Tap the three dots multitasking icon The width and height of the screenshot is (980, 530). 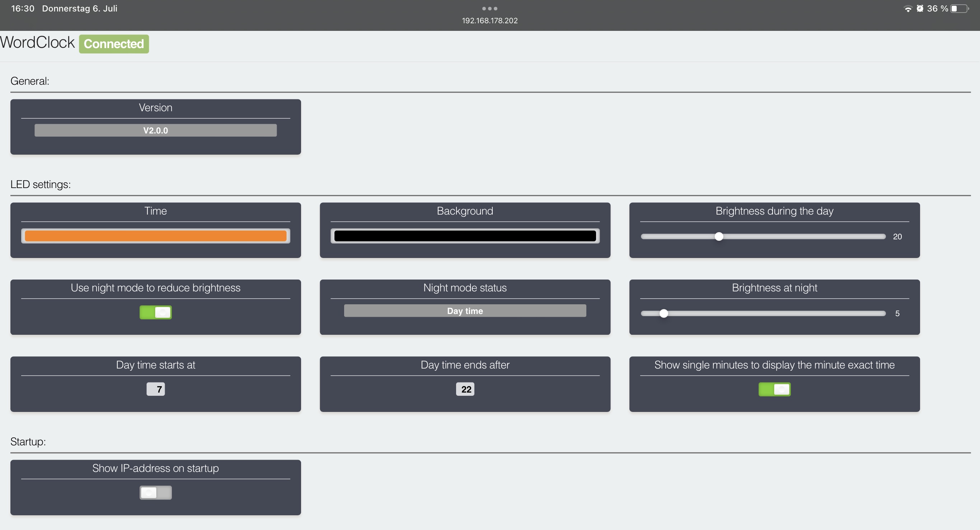[489, 8]
